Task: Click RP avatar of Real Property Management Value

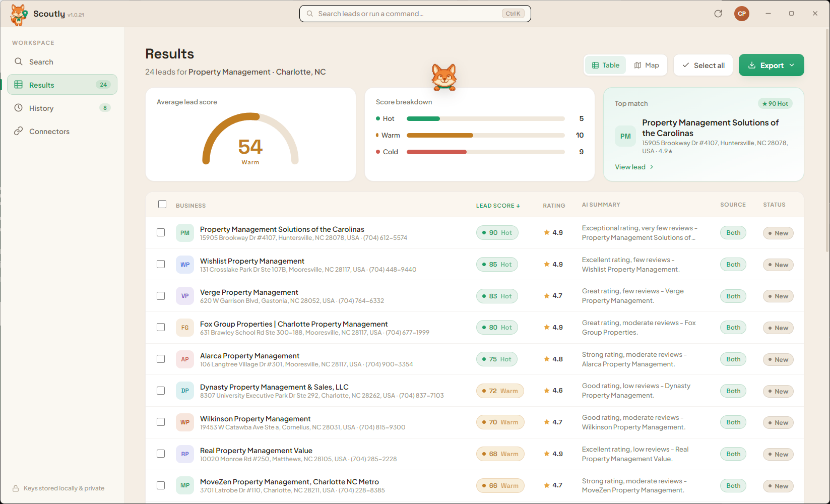Action: tap(185, 454)
